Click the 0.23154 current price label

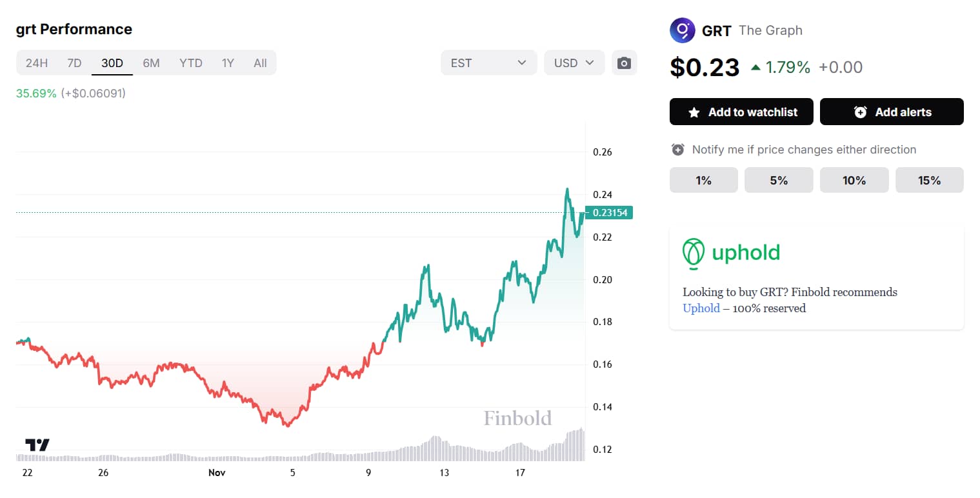point(609,212)
